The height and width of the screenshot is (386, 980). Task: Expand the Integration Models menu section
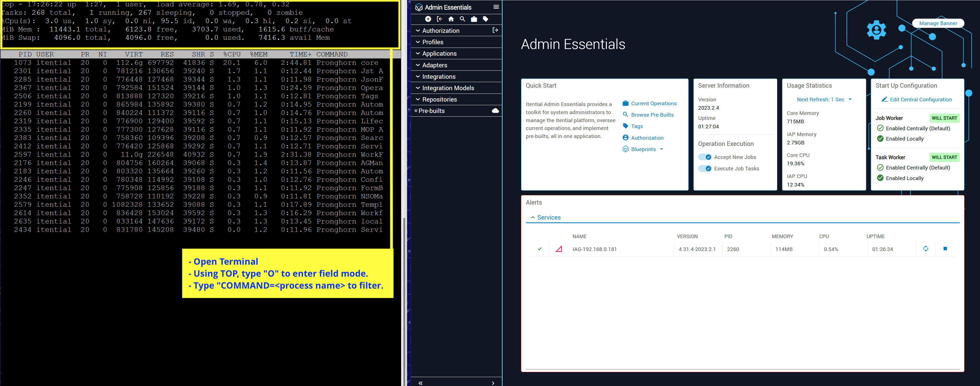click(448, 88)
